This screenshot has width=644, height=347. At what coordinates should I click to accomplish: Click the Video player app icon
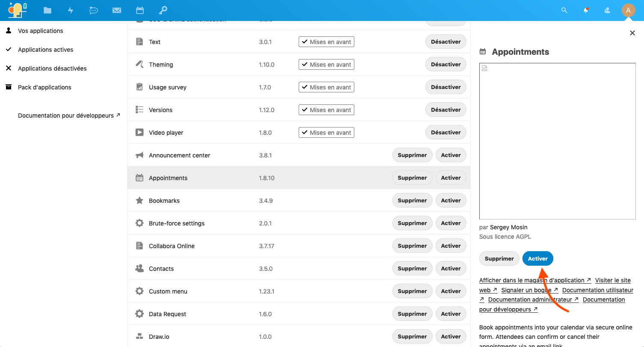[x=139, y=133]
